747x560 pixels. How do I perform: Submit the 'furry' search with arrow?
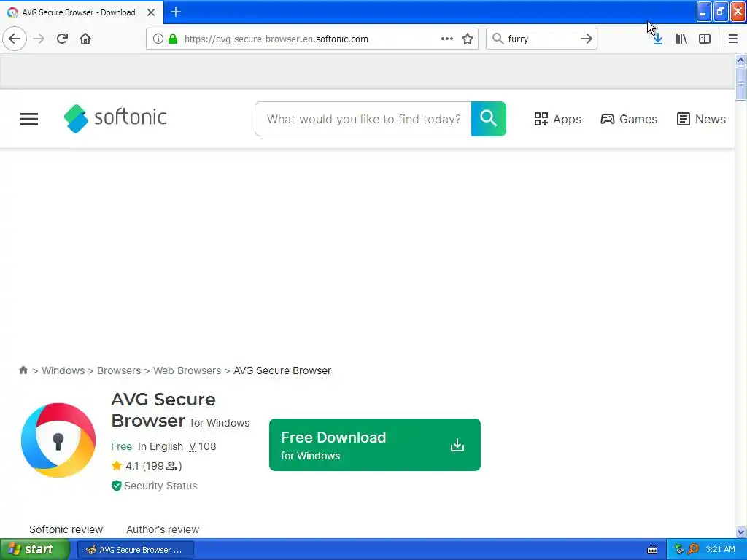(x=587, y=39)
